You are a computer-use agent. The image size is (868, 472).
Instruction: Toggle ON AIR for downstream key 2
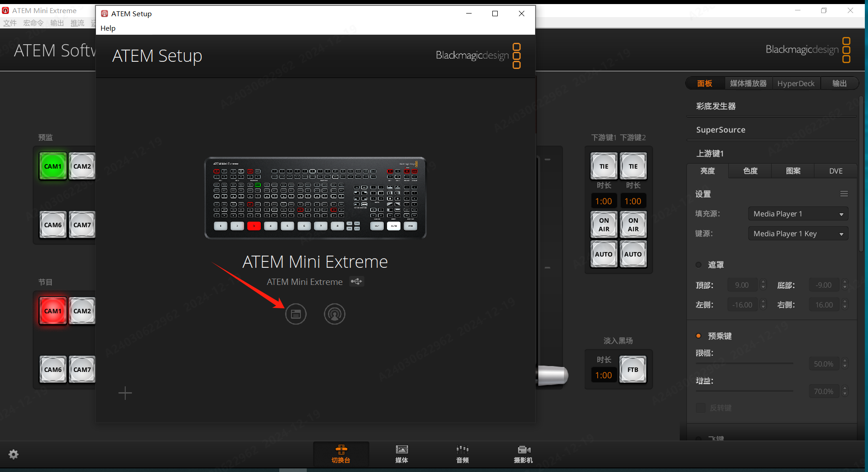point(633,225)
